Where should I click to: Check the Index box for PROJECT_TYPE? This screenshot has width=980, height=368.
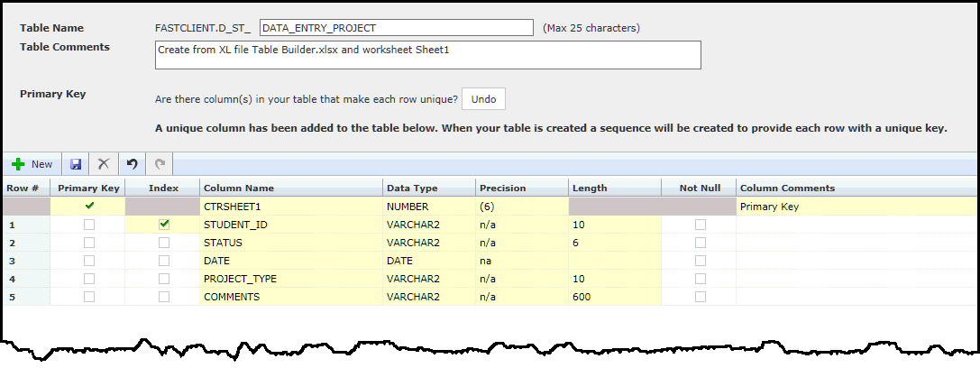[x=163, y=279]
